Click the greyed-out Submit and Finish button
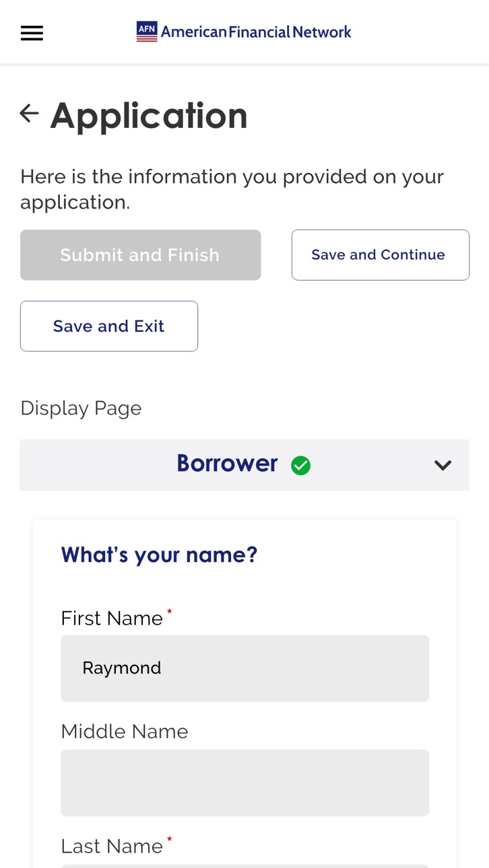Screen dimensions: 489x868 pos(141,255)
